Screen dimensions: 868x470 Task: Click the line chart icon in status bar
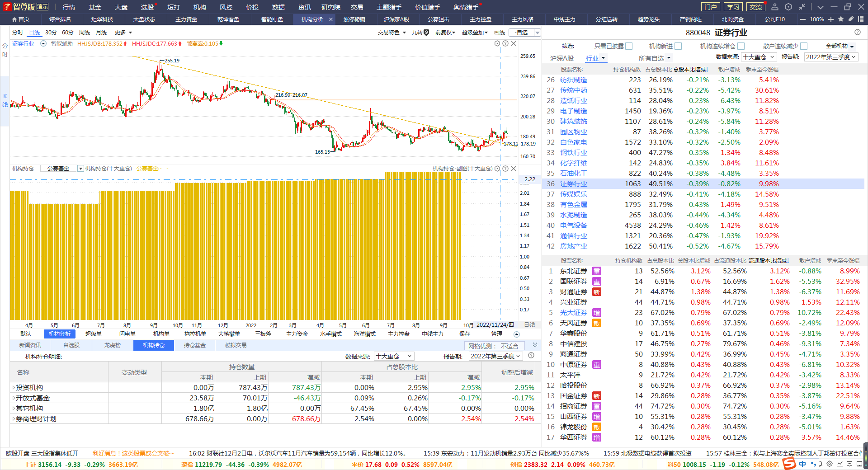point(840,464)
